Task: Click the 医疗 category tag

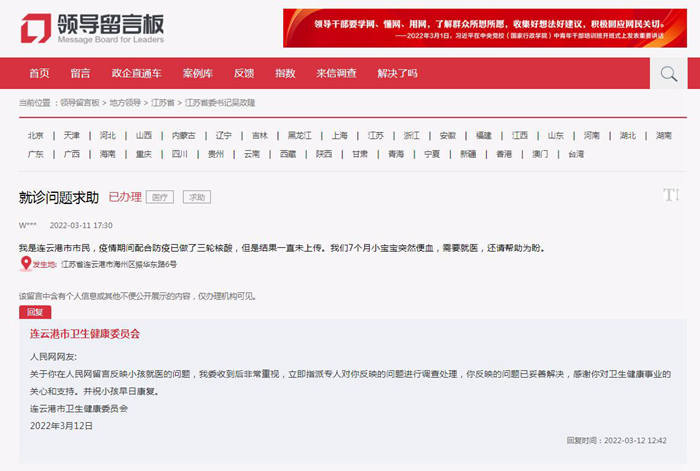Action: (158, 197)
